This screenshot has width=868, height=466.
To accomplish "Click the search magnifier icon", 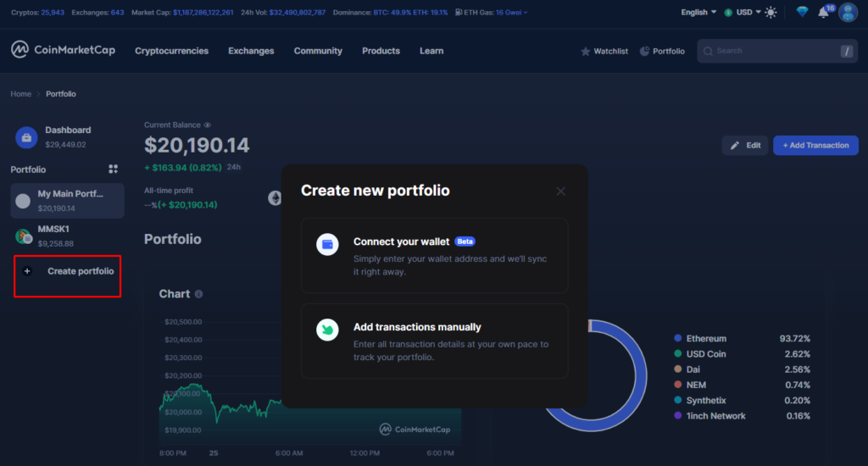I will (x=708, y=51).
